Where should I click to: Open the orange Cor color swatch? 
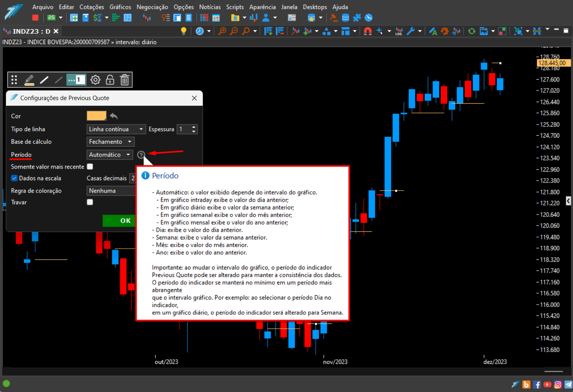click(x=97, y=116)
